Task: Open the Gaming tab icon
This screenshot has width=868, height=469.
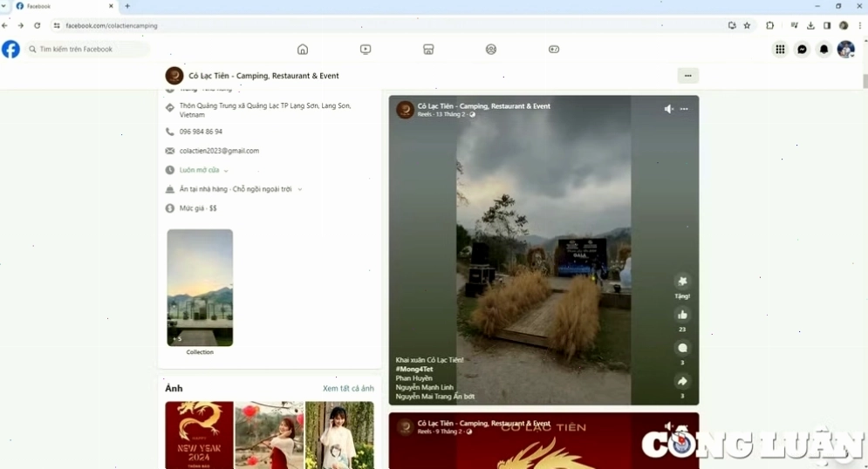Action: pyautogui.click(x=554, y=49)
